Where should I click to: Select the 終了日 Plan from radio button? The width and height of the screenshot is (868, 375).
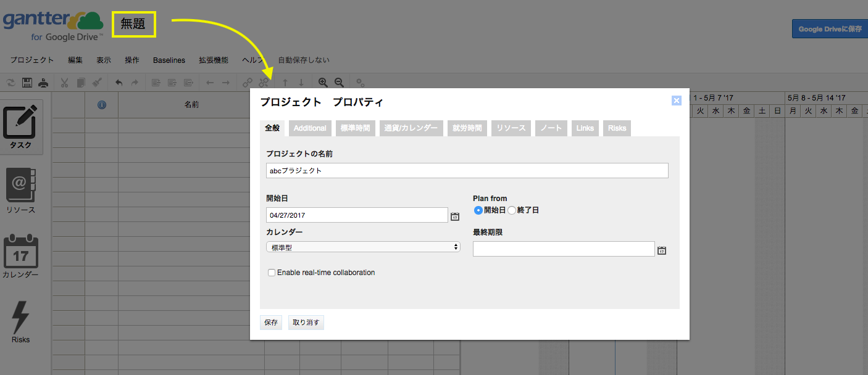point(511,210)
